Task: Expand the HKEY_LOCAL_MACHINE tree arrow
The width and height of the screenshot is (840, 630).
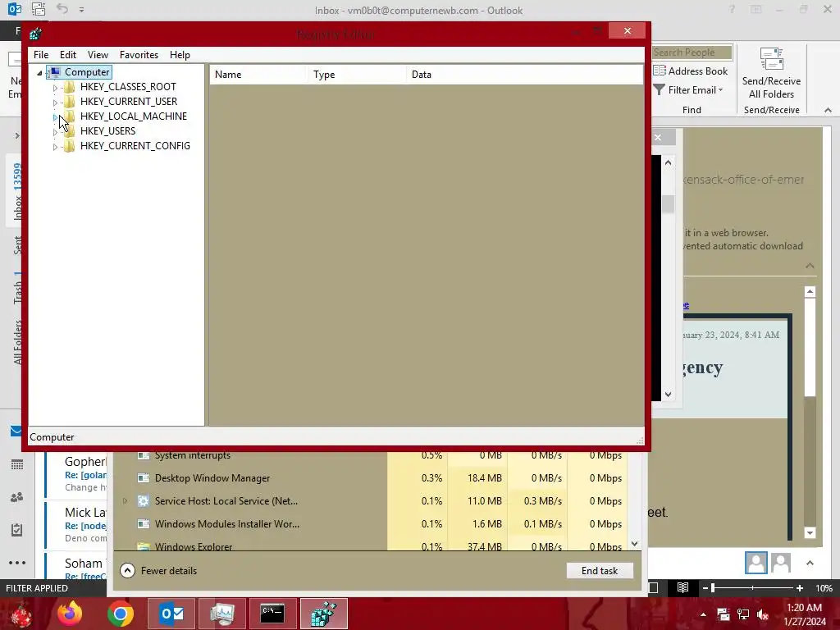Action: (x=55, y=116)
